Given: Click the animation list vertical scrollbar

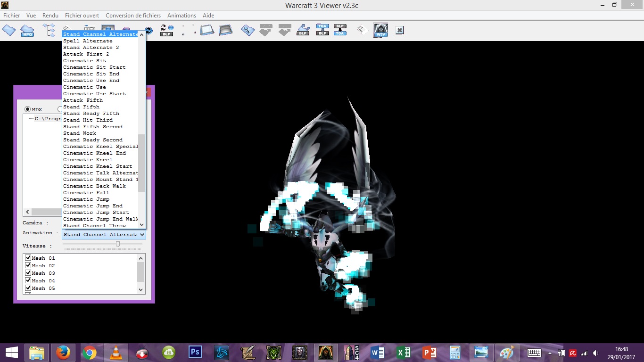Looking at the screenshot, I should (142, 163).
